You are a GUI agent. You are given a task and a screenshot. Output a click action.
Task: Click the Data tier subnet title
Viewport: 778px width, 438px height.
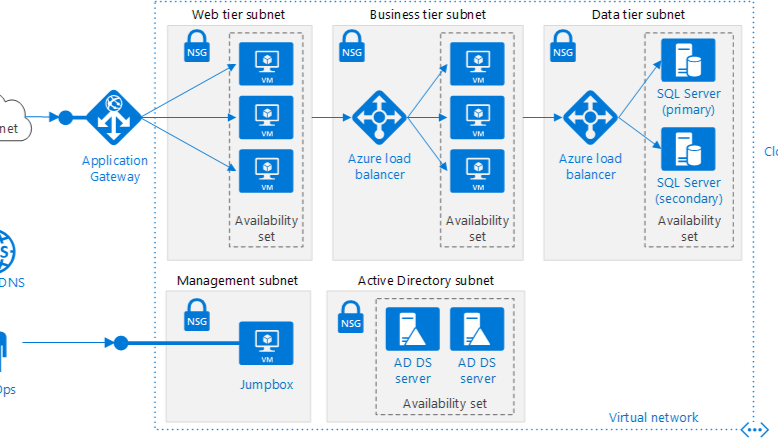[638, 15]
